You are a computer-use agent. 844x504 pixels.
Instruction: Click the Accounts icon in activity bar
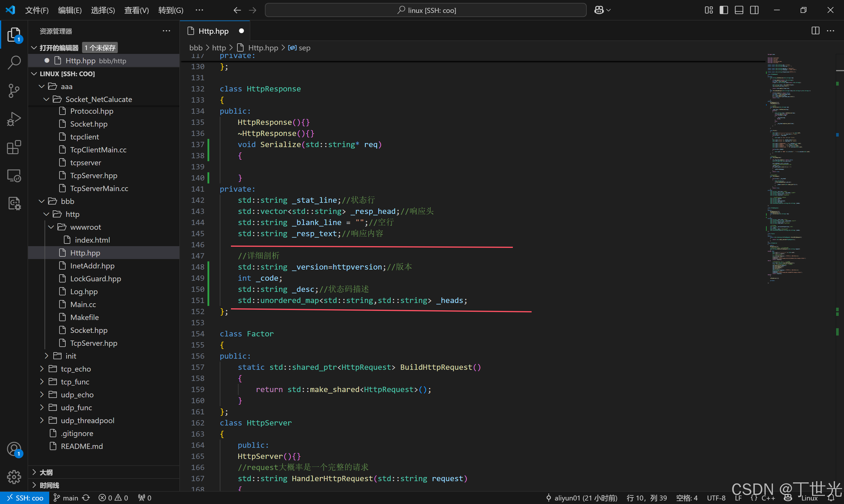[14, 449]
